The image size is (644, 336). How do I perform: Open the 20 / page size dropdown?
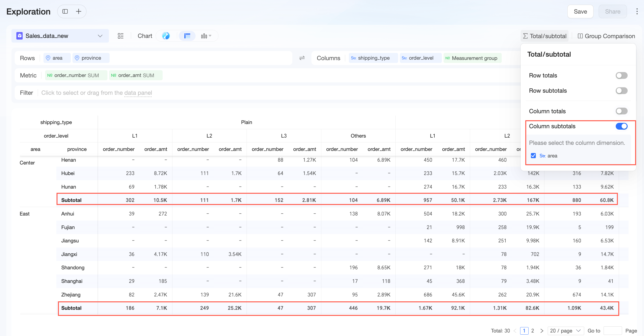(565, 331)
